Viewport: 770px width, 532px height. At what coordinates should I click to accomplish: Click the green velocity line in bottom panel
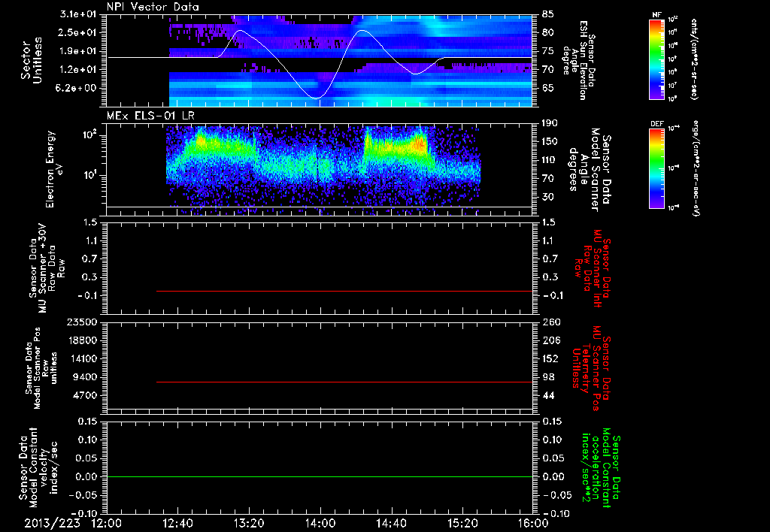(320, 476)
